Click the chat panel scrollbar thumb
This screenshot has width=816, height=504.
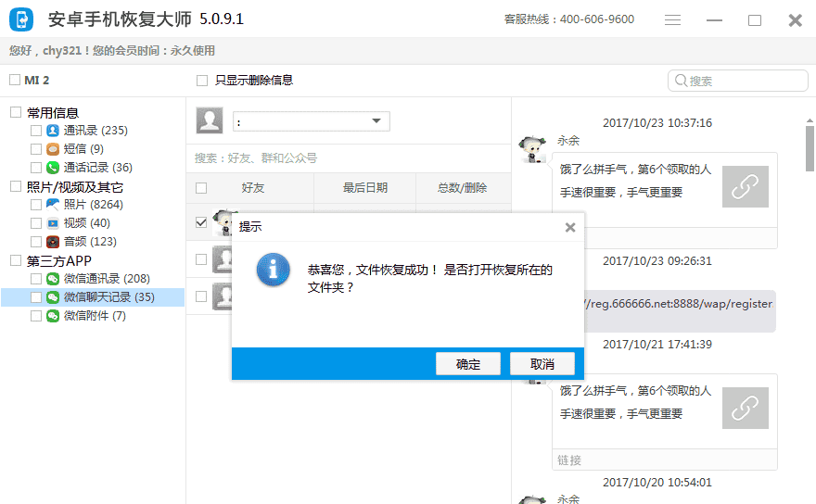coord(810,147)
